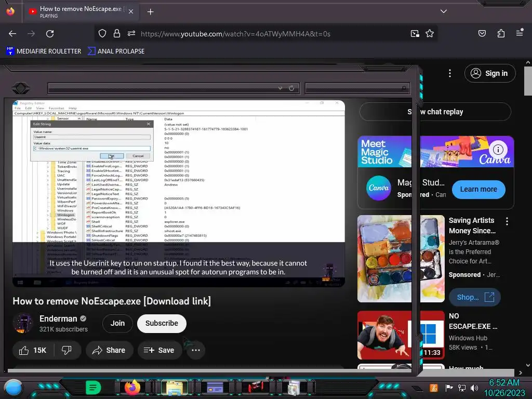Click the Sign in button
Screen dimensions: 532x399
pyautogui.click(x=490, y=73)
